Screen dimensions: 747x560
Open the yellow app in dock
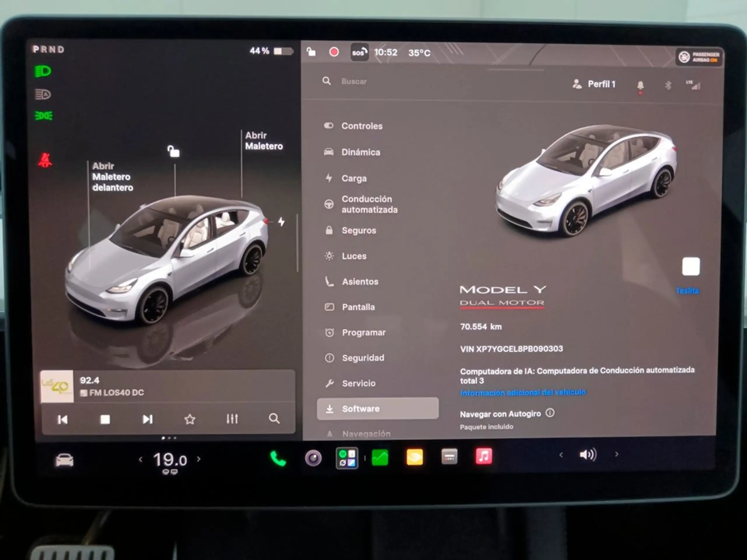(x=415, y=457)
